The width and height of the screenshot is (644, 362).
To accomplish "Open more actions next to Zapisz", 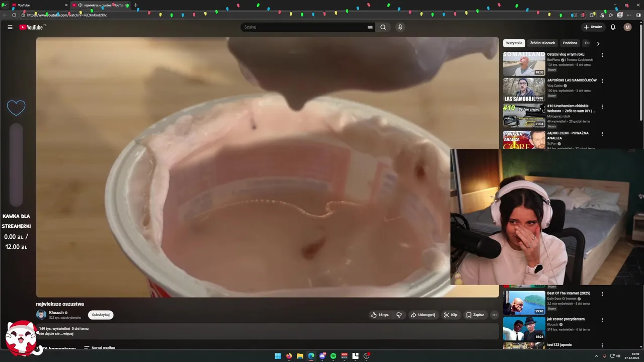I will 494,315.
